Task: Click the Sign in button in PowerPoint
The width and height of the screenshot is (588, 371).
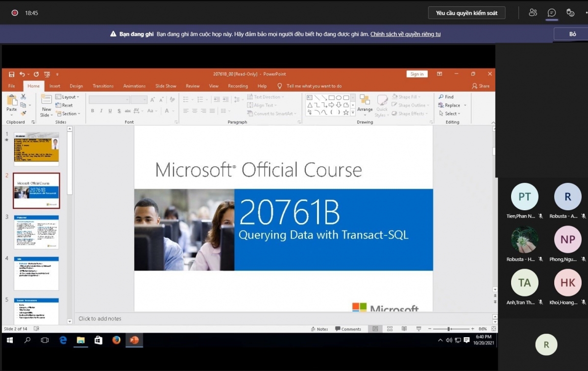Action: (x=417, y=74)
